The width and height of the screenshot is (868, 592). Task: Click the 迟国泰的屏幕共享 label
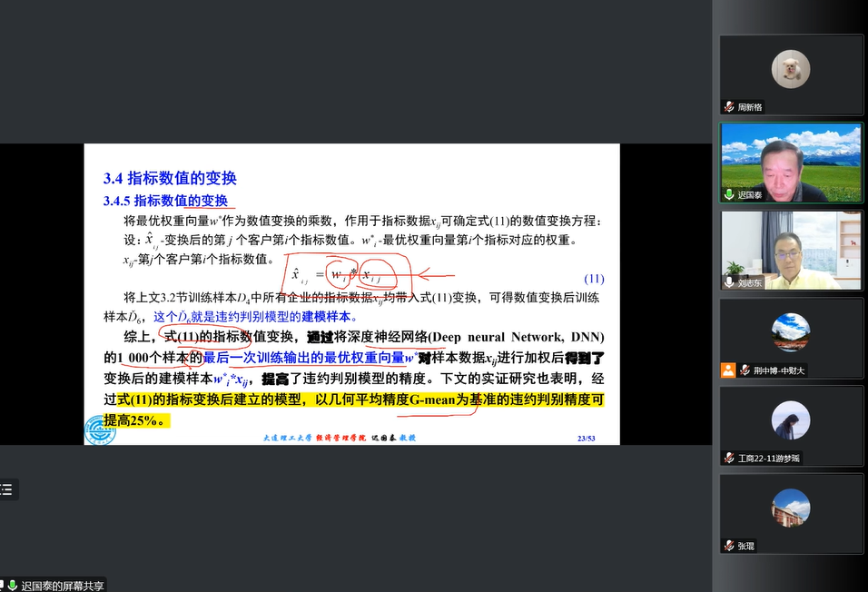pos(62,586)
